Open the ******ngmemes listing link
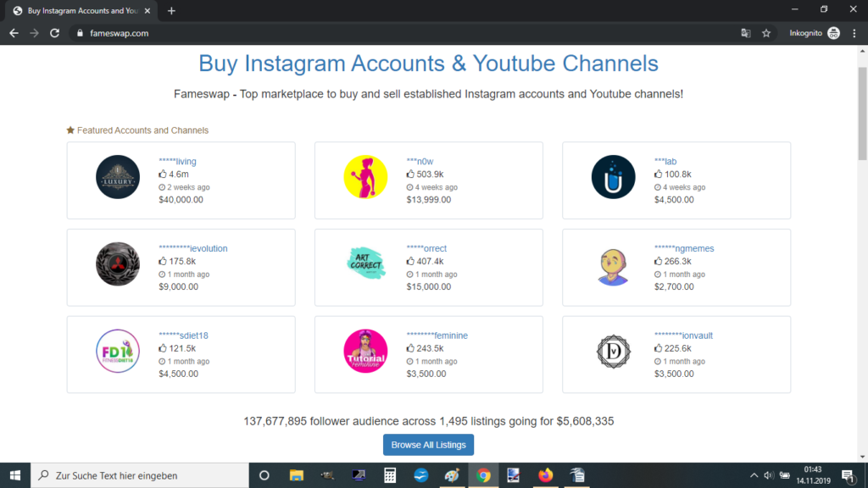Image resolution: width=868 pixels, height=488 pixels. pos(684,248)
